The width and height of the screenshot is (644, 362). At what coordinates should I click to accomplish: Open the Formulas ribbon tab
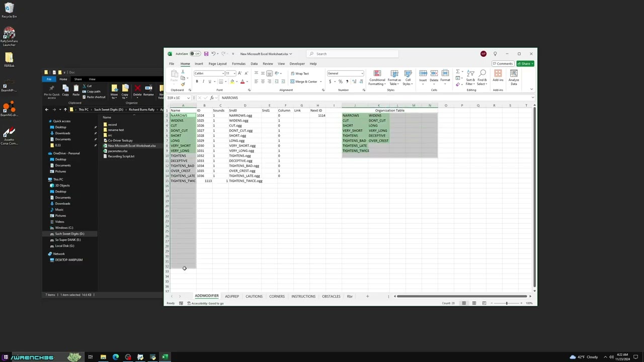pos(238,64)
